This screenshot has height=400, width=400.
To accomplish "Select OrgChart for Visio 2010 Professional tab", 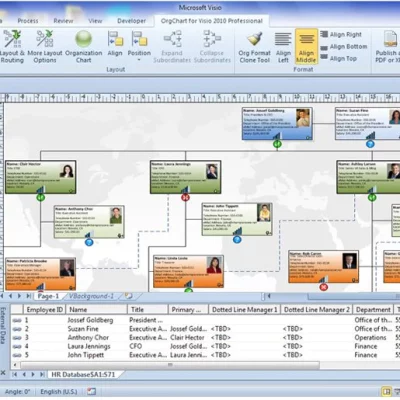I will [212, 21].
